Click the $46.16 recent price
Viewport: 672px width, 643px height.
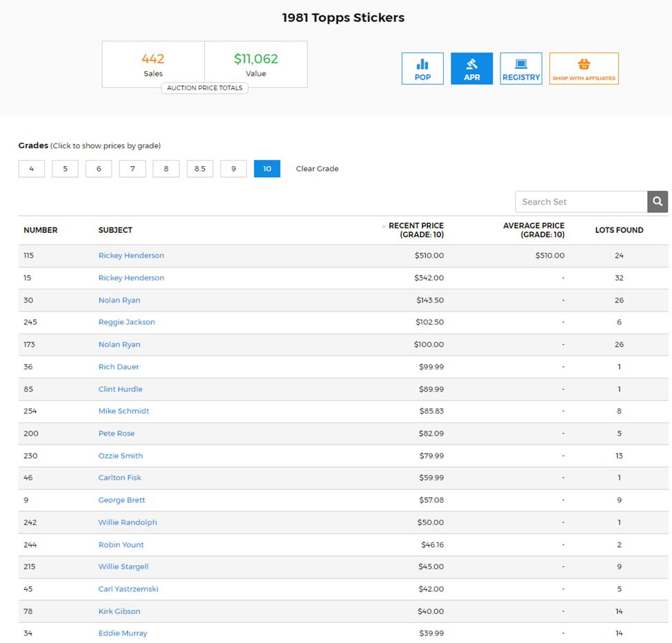point(432,544)
